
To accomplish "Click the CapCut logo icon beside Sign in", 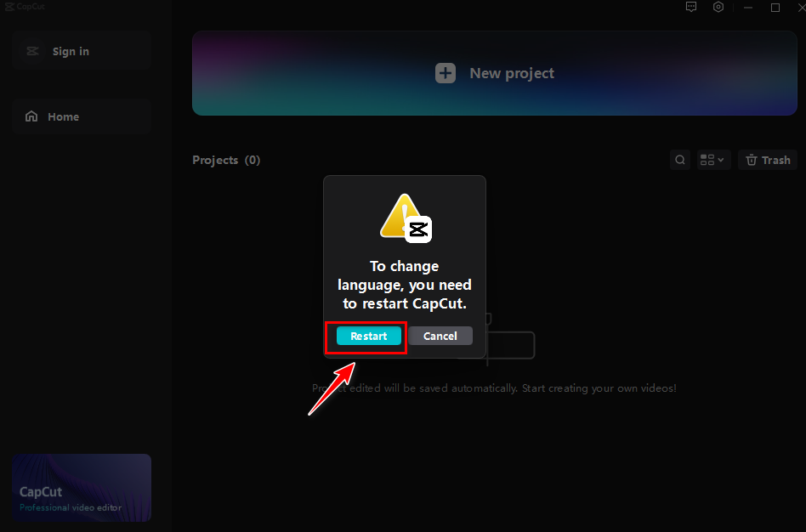I will click(32, 51).
